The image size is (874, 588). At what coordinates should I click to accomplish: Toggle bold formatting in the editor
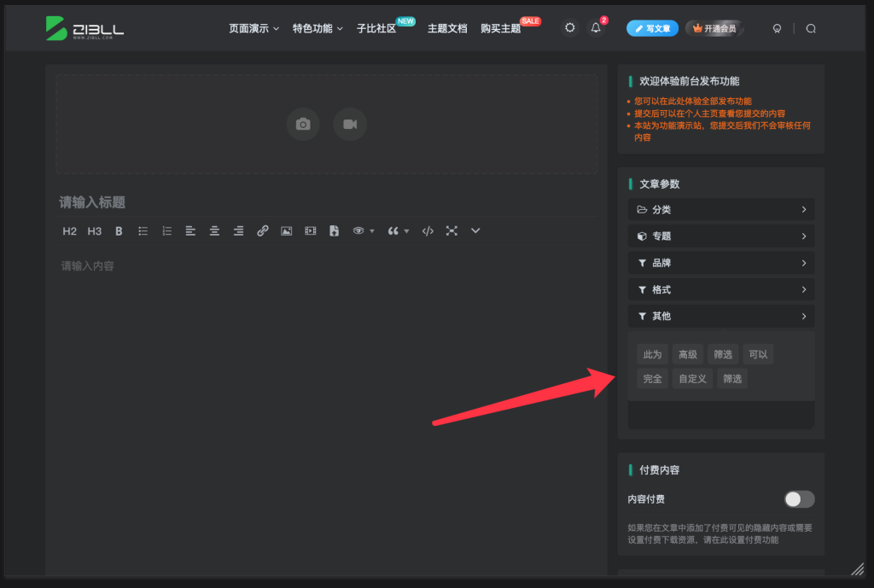pos(119,230)
